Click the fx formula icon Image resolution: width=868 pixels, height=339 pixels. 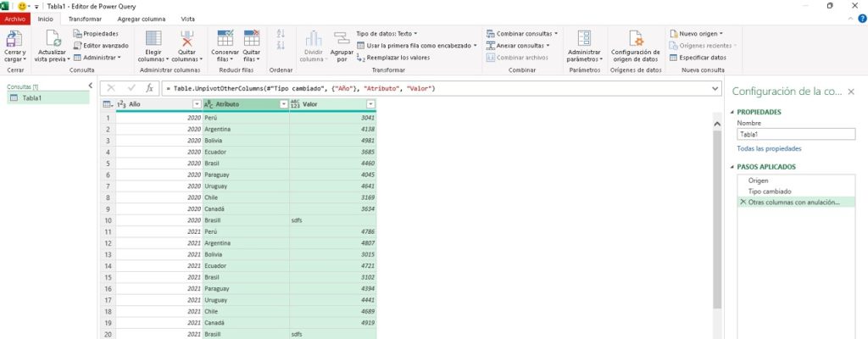(x=149, y=88)
